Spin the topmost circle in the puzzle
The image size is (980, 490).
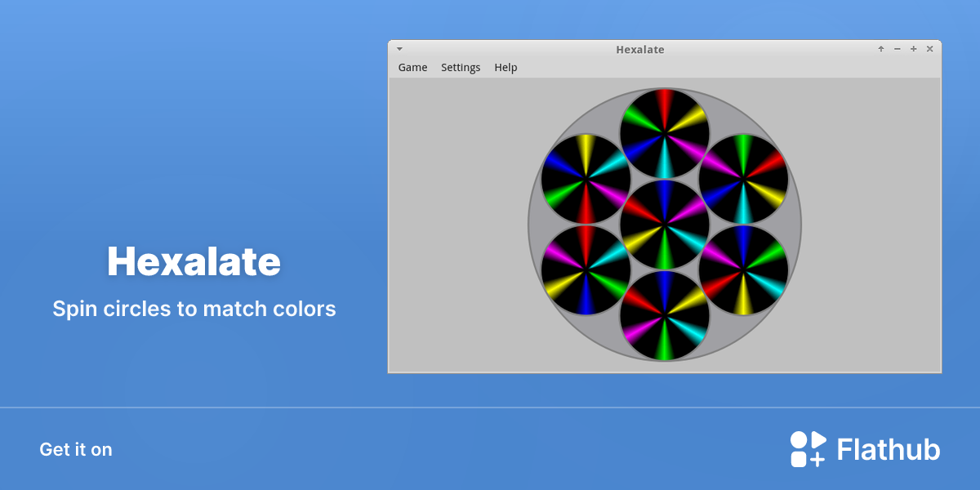tap(665, 133)
